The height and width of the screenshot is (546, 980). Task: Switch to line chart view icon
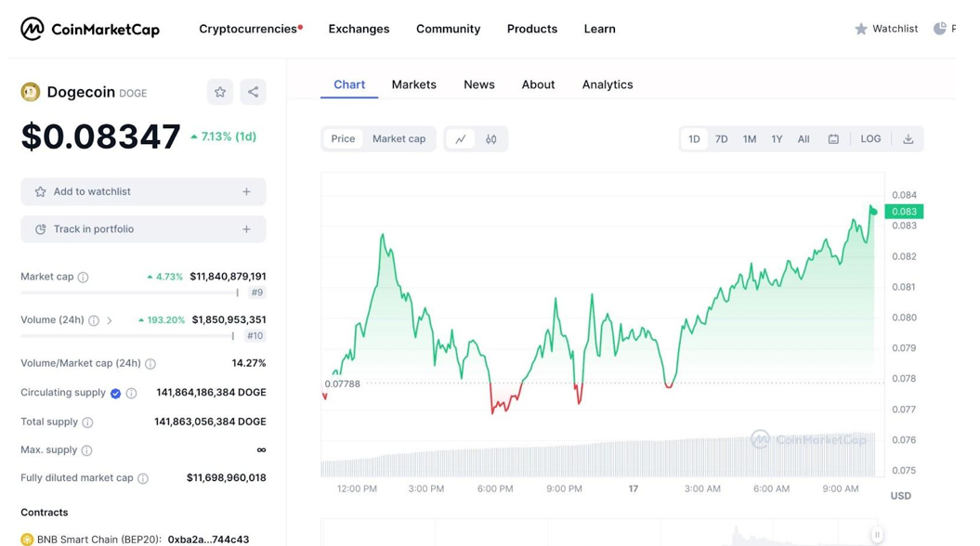click(x=461, y=138)
